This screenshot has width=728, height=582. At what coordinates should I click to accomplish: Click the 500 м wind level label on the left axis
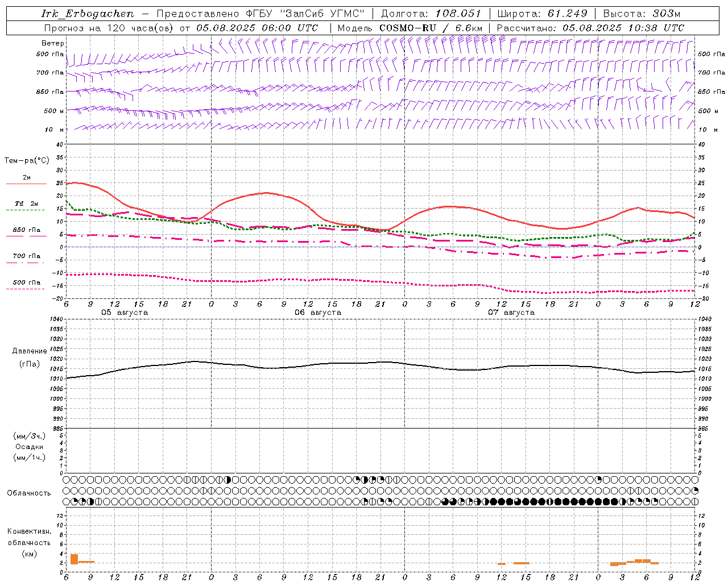point(54,111)
